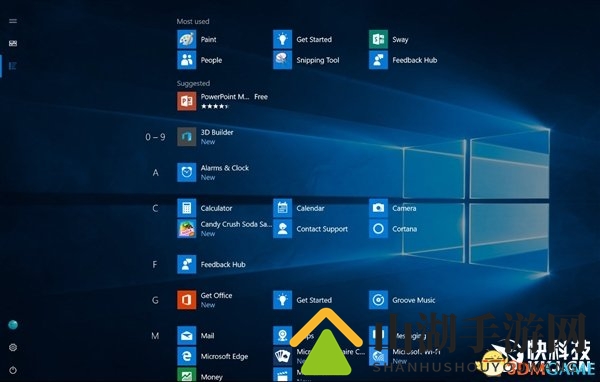Viewport: 600px width, 382px height.
Task: Launch Groove Music
Action: click(403, 300)
